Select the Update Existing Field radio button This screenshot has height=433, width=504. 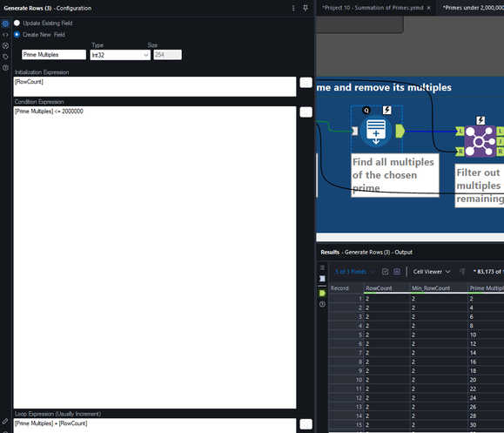click(17, 23)
